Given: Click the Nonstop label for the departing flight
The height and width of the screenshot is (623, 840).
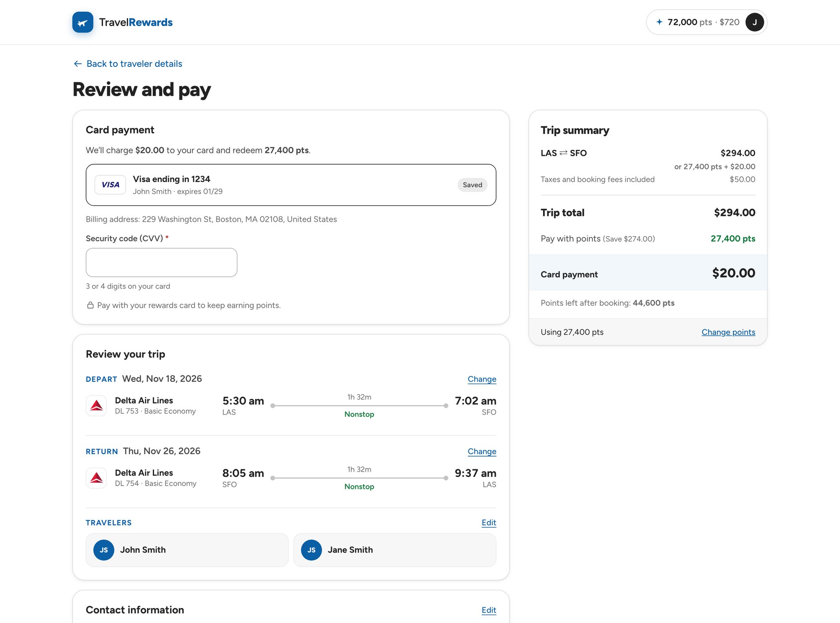Looking at the screenshot, I should tap(359, 414).
